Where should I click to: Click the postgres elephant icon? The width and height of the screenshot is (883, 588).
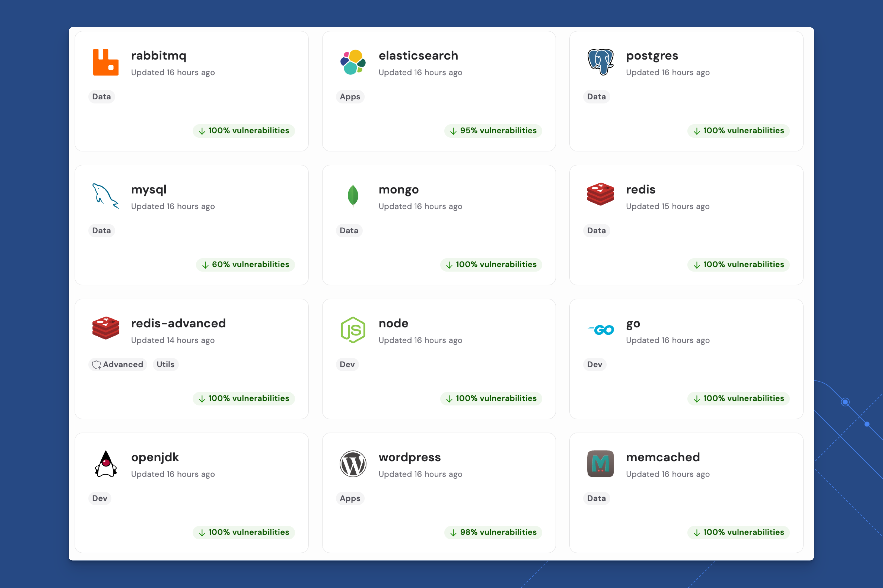(600, 62)
